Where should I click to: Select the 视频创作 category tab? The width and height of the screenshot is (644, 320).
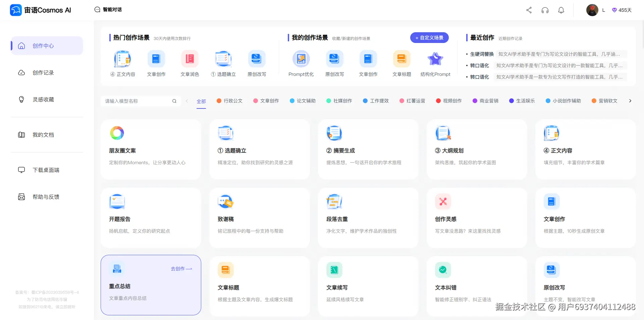(x=449, y=101)
